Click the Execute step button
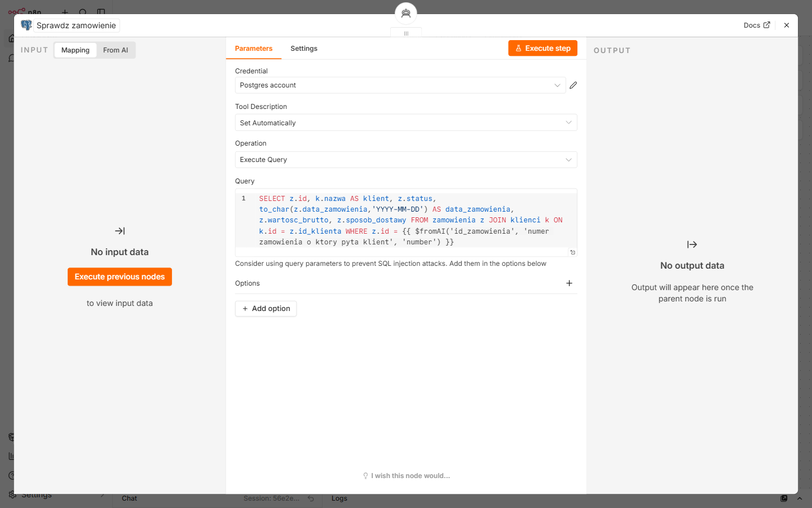812x508 pixels. tap(542, 49)
